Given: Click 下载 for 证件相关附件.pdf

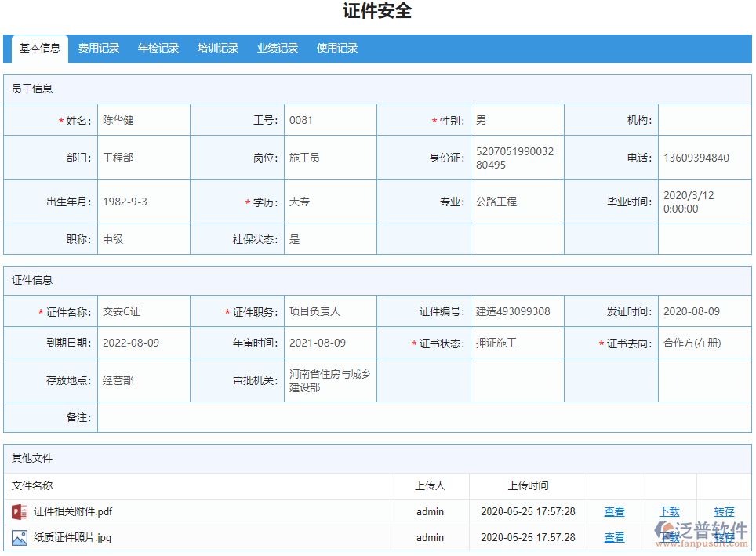Looking at the screenshot, I should point(669,512).
